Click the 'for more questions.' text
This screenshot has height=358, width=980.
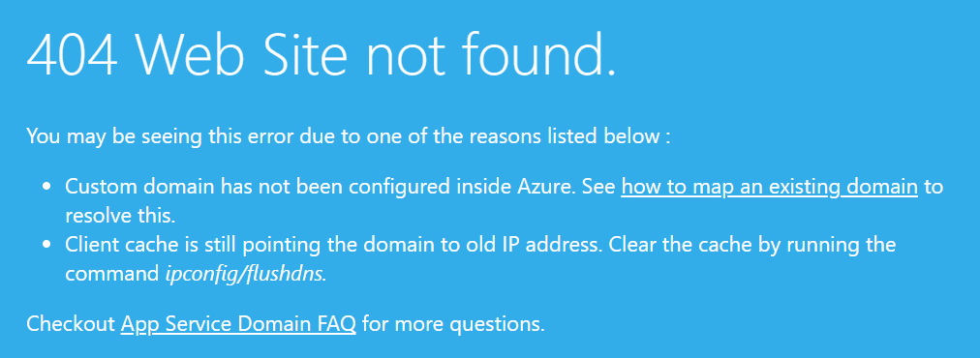tap(453, 324)
